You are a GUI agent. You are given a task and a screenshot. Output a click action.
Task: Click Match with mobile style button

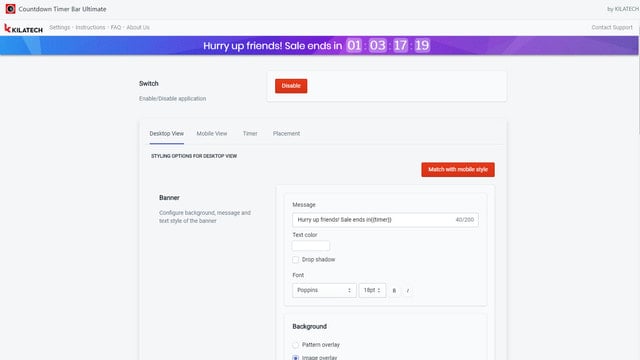(458, 169)
